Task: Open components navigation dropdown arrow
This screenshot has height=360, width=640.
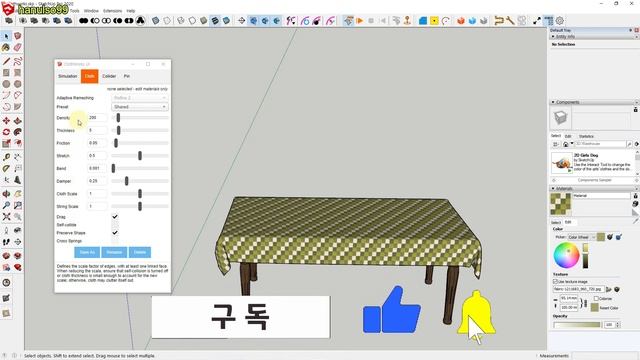Action: (x=572, y=144)
